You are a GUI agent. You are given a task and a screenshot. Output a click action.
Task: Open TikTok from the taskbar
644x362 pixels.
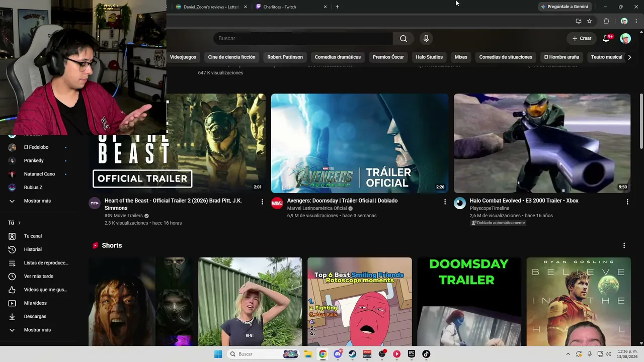[426, 354]
